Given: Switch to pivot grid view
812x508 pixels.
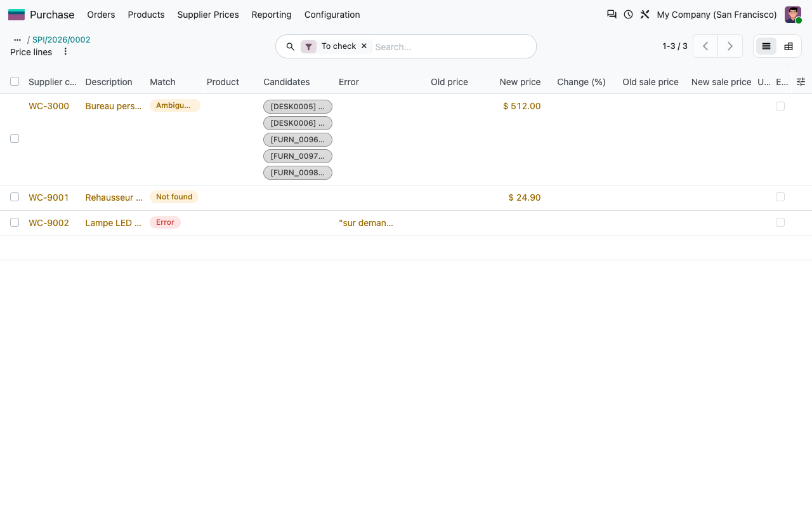Looking at the screenshot, I should [789, 46].
